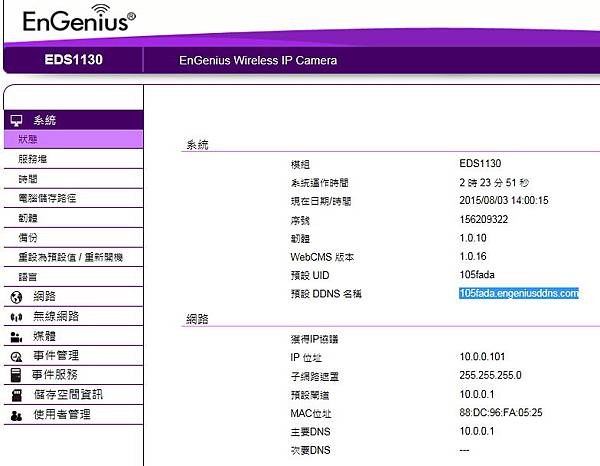Click the 次要DNS label
600x466 pixels.
point(310,450)
